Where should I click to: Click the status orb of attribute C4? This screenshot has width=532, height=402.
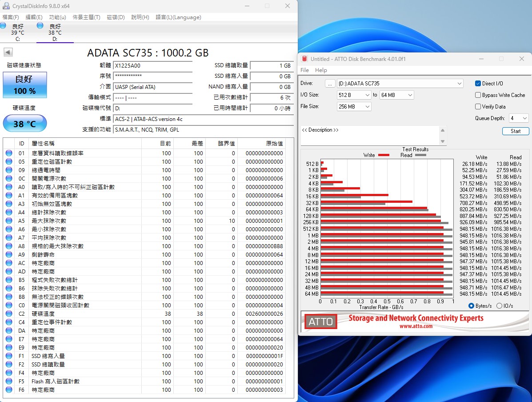click(9, 322)
